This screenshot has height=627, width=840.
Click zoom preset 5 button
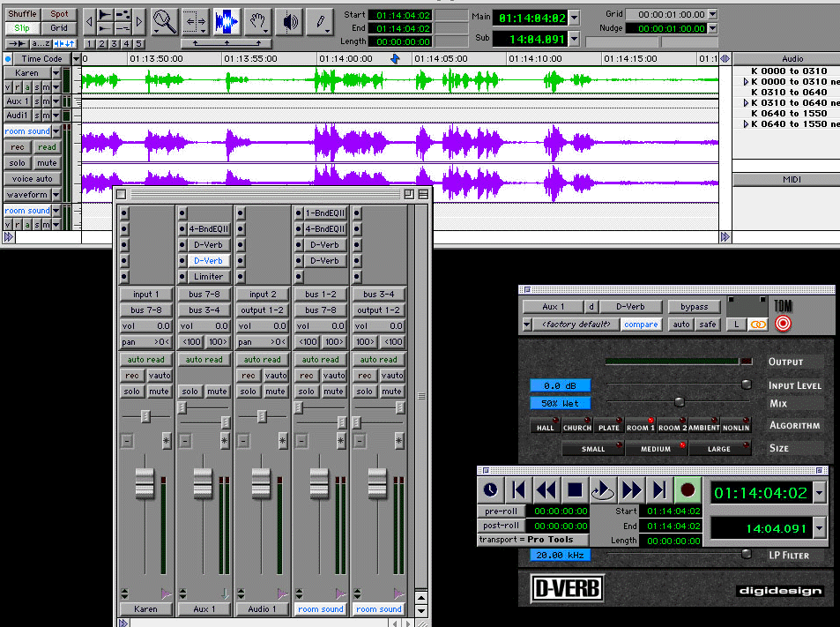pyautogui.click(x=138, y=44)
